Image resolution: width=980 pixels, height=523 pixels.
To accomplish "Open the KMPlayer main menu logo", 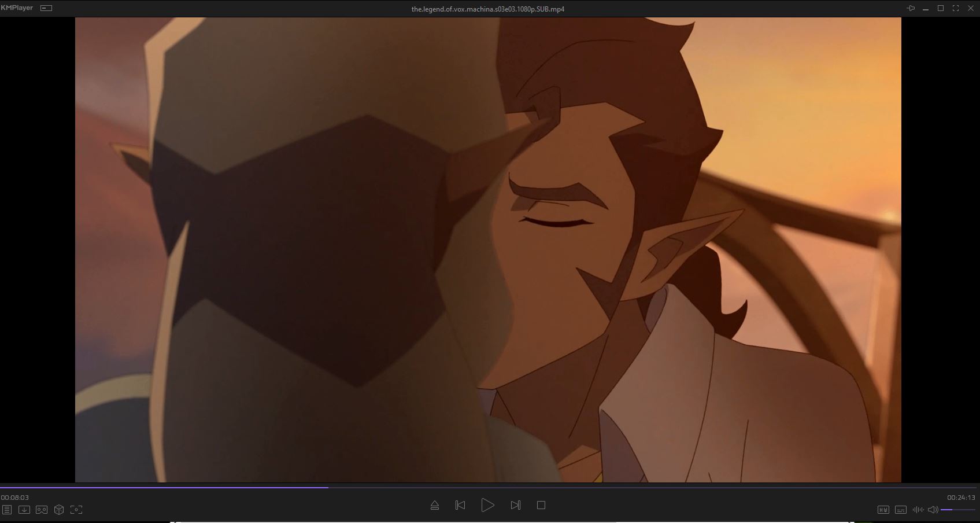I will (x=17, y=8).
